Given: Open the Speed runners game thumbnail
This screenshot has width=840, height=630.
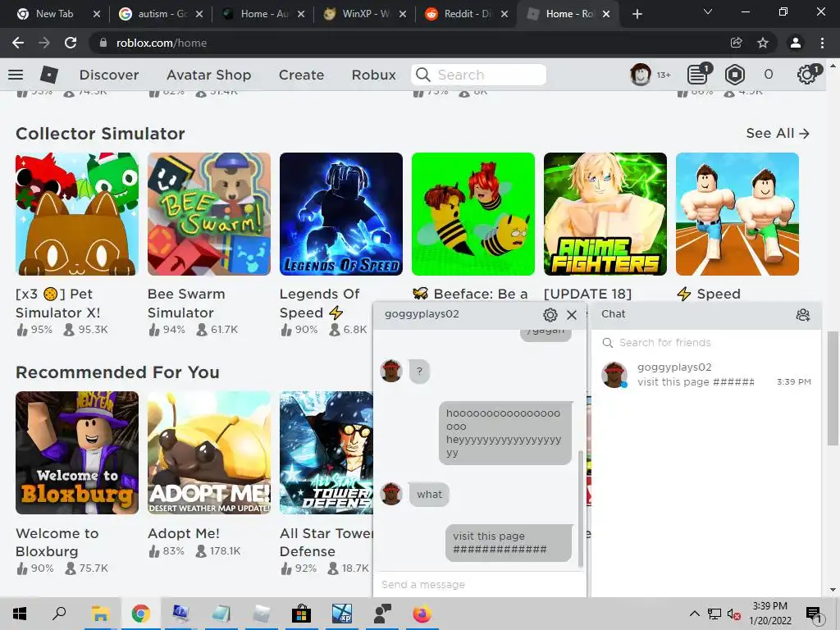Looking at the screenshot, I should (737, 214).
